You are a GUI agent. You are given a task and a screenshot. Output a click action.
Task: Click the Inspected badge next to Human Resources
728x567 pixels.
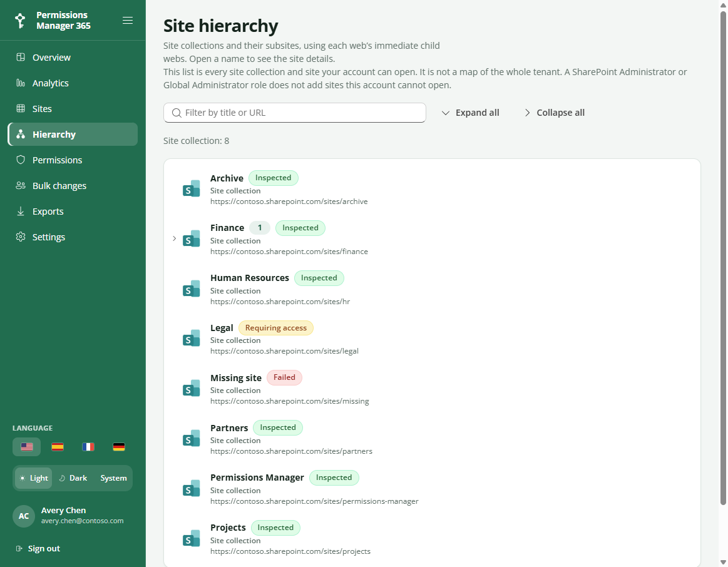click(319, 278)
